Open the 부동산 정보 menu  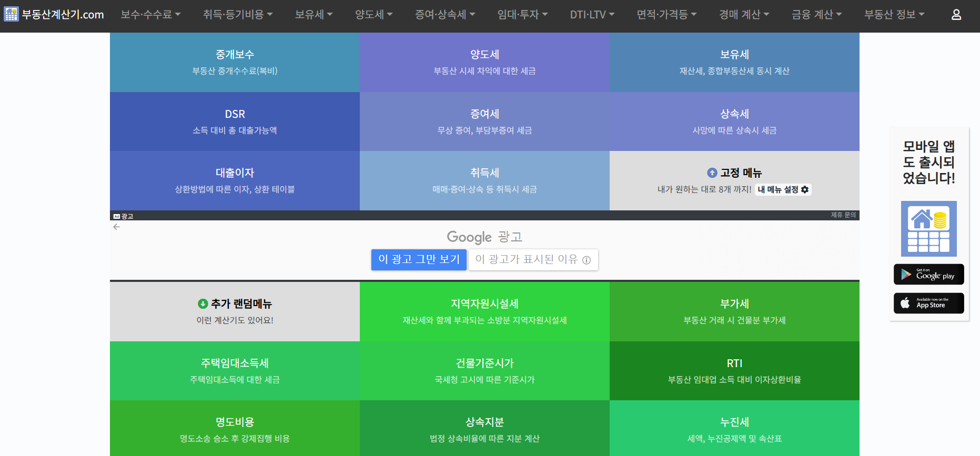[x=894, y=15]
